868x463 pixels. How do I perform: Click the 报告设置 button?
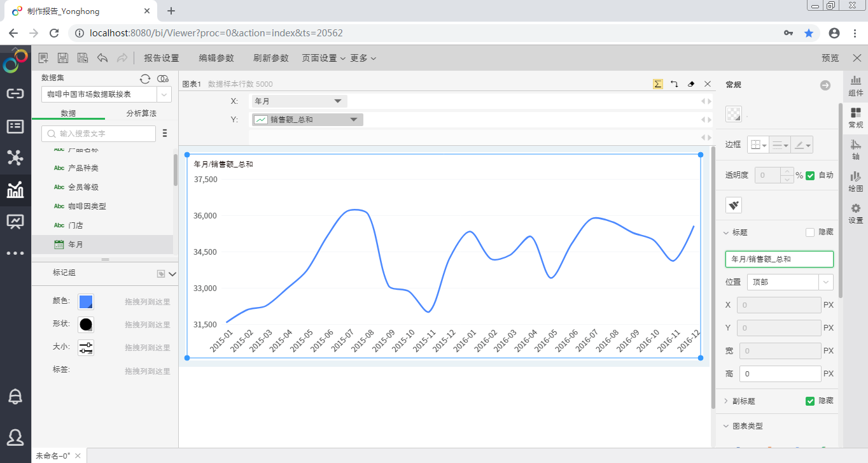(162, 58)
